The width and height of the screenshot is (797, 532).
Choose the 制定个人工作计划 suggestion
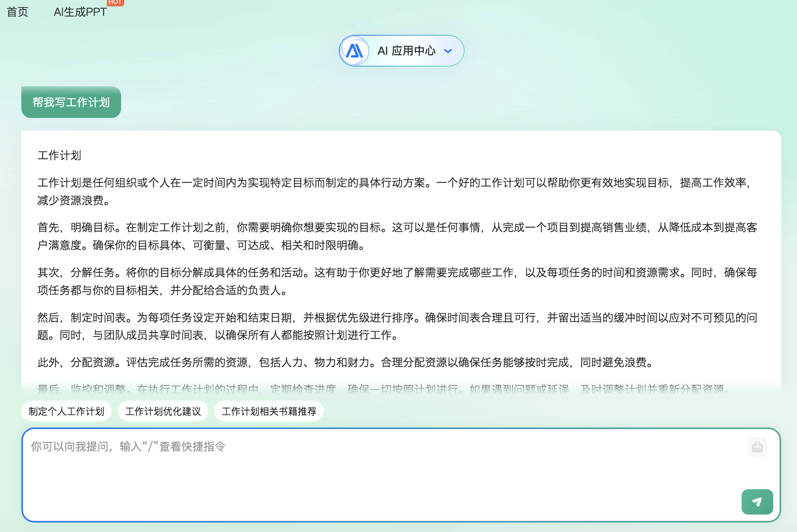coord(66,411)
